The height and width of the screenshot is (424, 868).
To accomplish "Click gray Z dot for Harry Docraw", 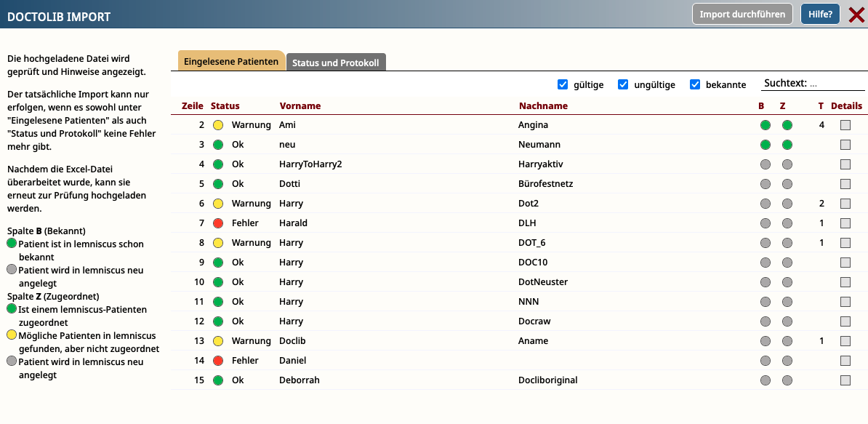I will (x=787, y=321).
